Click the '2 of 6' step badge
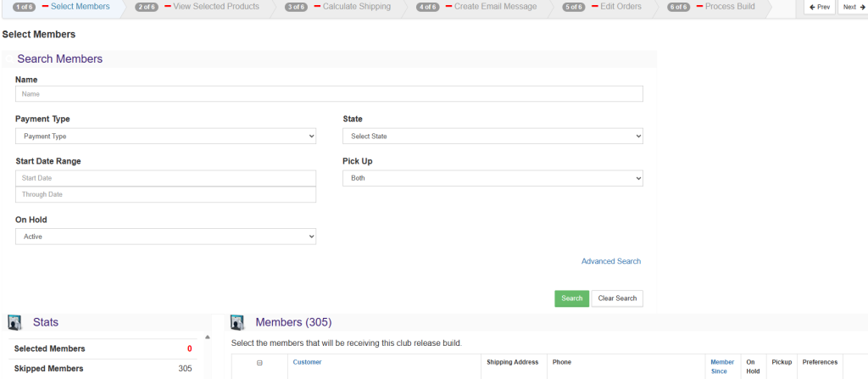This screenshot has height=379, width=868. 147,7
